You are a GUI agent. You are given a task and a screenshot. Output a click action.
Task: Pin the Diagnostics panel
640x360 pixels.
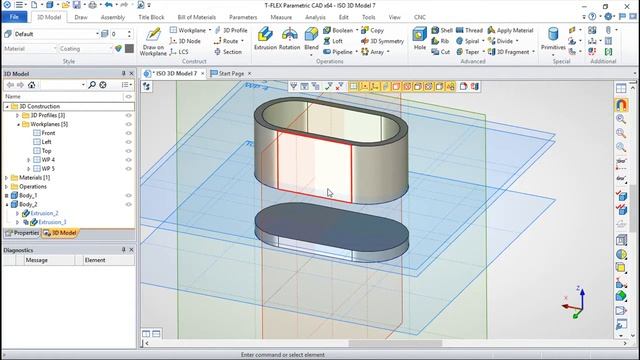click(x=124, y=249)
